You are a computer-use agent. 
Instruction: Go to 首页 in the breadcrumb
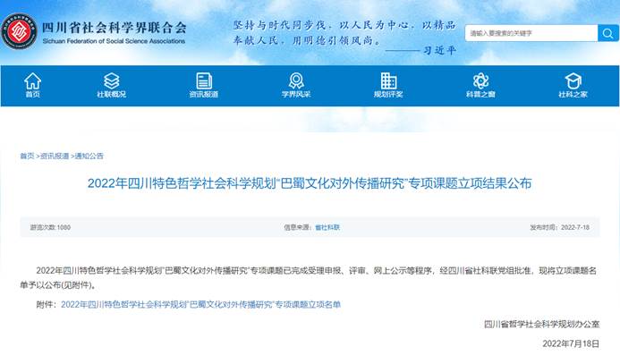pos(27,156)
